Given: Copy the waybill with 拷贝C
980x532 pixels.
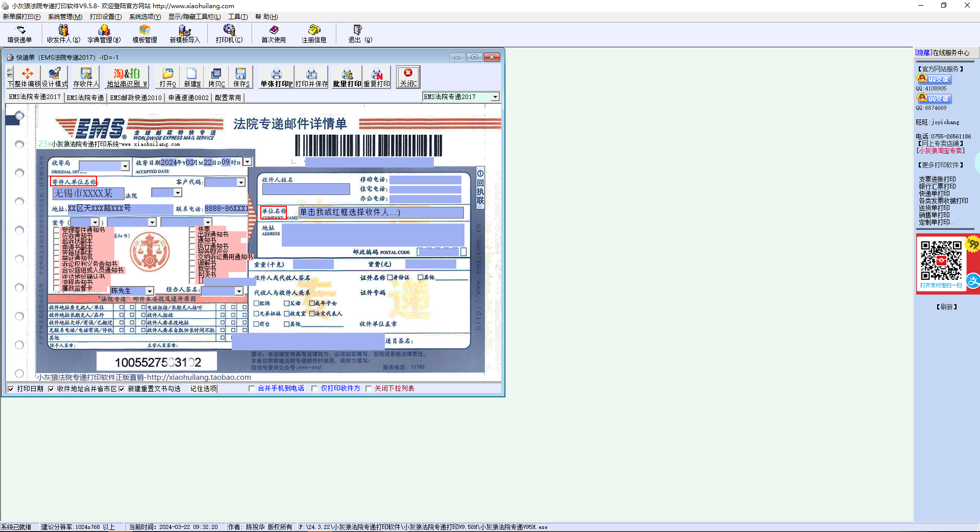Looking at the screenshot, I should pyautogui.click(x=216, y=77).
